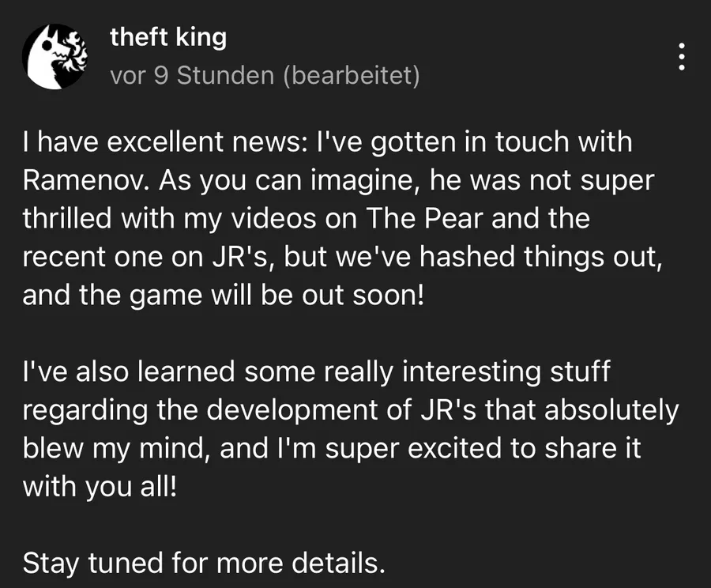This screenshot has height=588, width=711.
Task: Click "gotten in touch with" text
Action: [x=502, y=141]
